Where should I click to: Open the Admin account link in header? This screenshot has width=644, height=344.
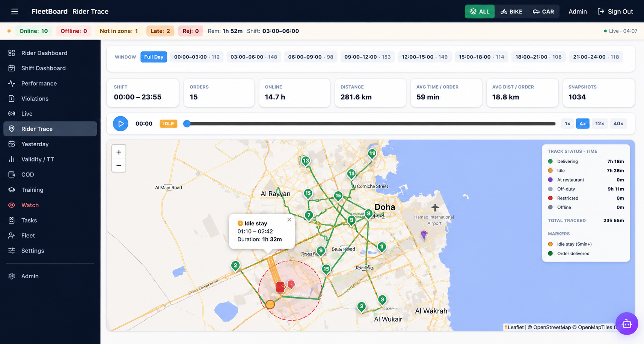pos(578,12)
